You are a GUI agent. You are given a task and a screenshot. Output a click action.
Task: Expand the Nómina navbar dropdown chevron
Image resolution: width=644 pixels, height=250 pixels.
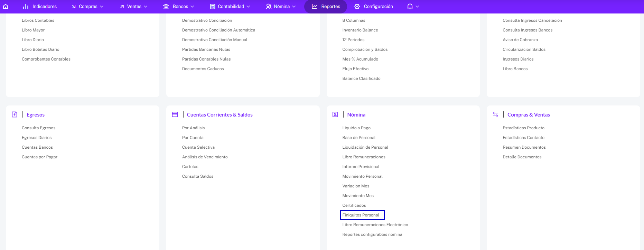click(x=294, y=7)
